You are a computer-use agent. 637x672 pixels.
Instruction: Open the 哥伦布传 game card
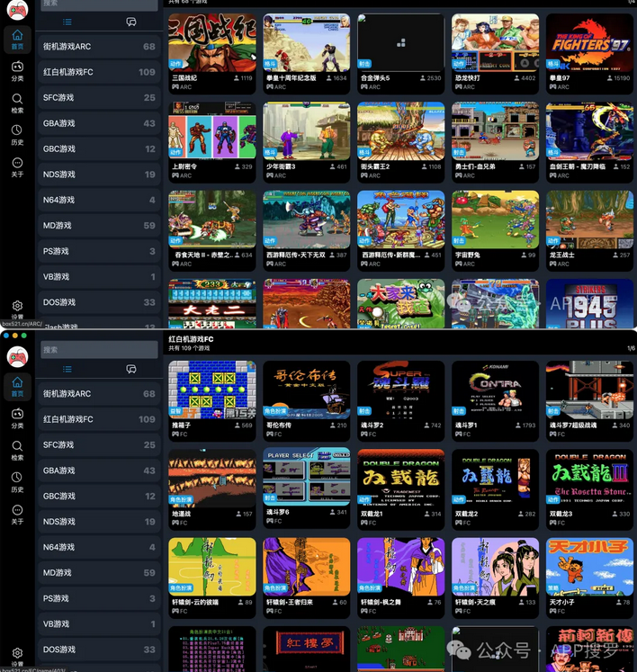307,400
